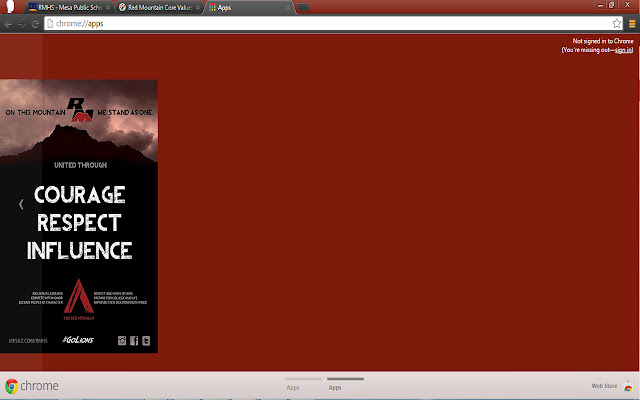This screenshot has width=640, height=400.
Task: Close the Red Mountain Core Values tab
Action: [198, 8]
